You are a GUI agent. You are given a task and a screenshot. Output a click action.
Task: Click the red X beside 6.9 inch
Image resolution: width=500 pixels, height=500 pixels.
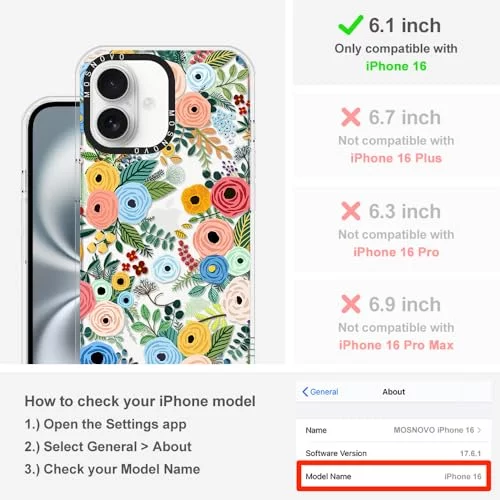click(x=351, y=304)
